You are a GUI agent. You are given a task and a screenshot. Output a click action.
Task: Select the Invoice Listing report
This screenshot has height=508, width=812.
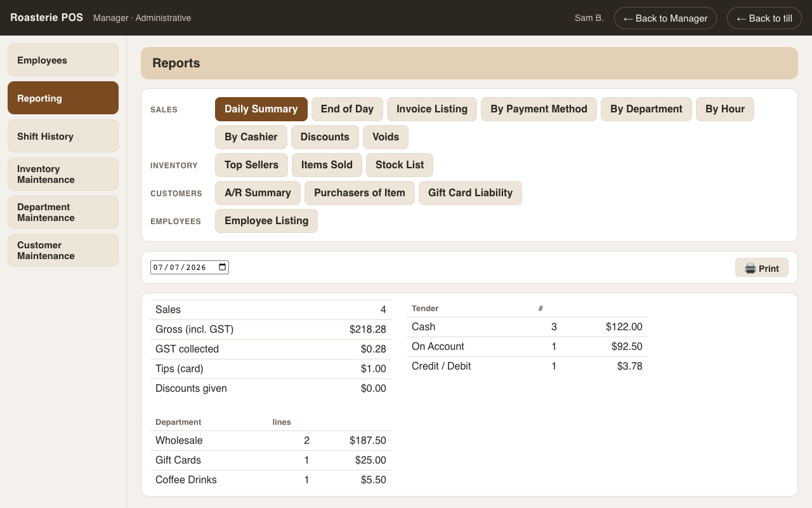(x=432, y=109)
